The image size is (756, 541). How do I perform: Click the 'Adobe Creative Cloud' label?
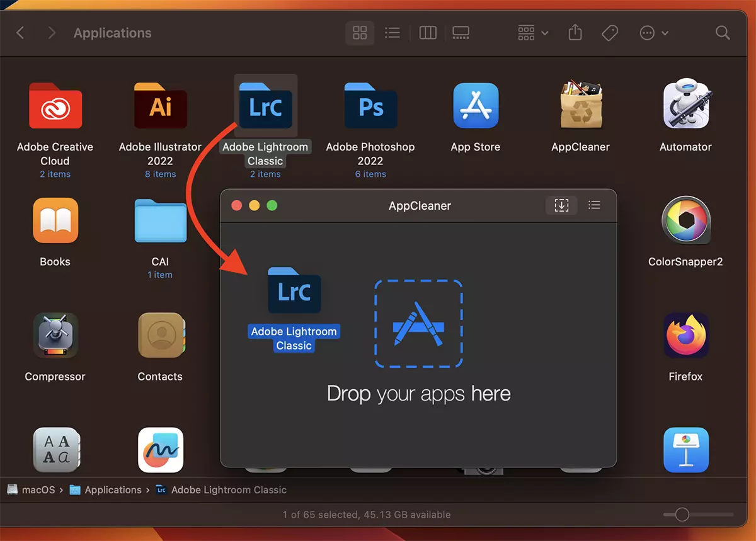55,154
